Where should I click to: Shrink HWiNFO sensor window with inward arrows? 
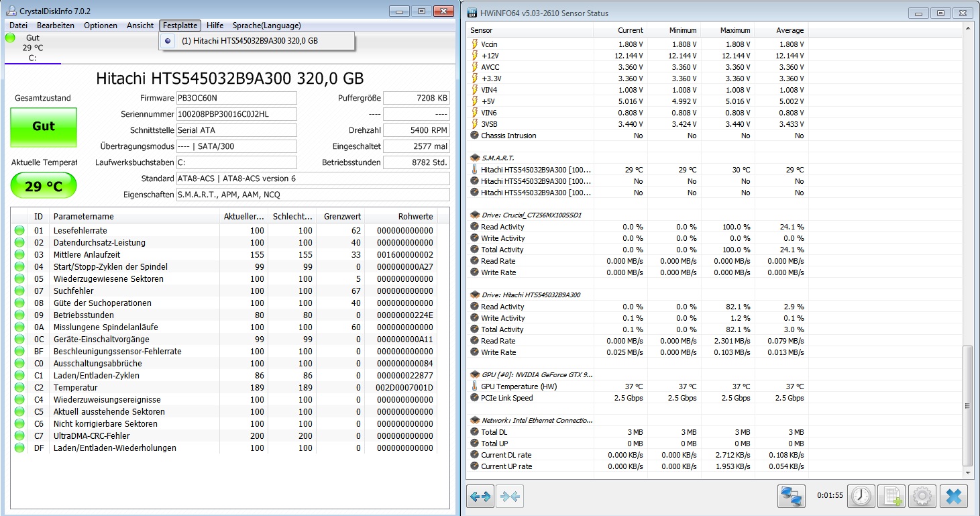point(510,497)
